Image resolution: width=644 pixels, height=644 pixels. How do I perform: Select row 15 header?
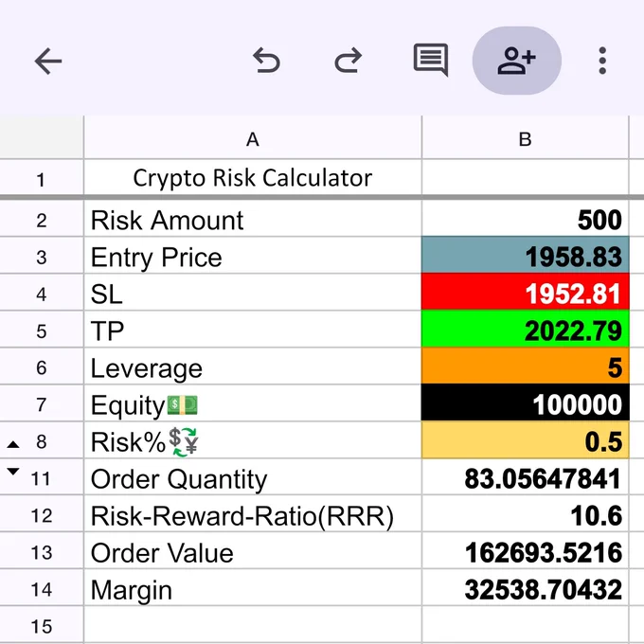[x=42, y=625]
